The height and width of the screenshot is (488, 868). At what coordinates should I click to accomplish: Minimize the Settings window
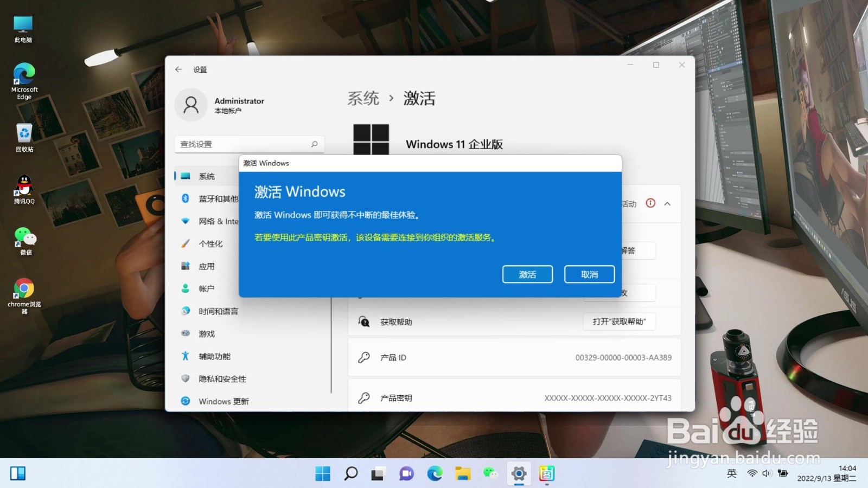[x=630, y=65]
